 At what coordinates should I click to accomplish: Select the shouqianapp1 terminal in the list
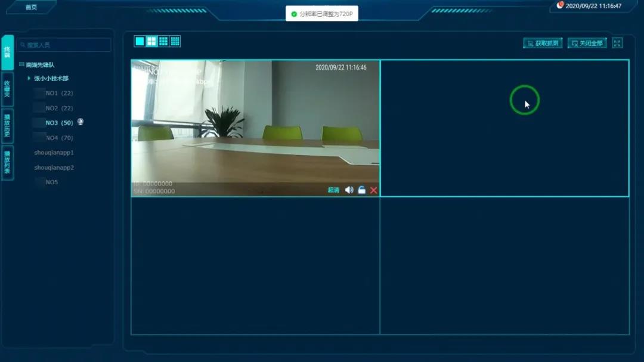point(54,153)
